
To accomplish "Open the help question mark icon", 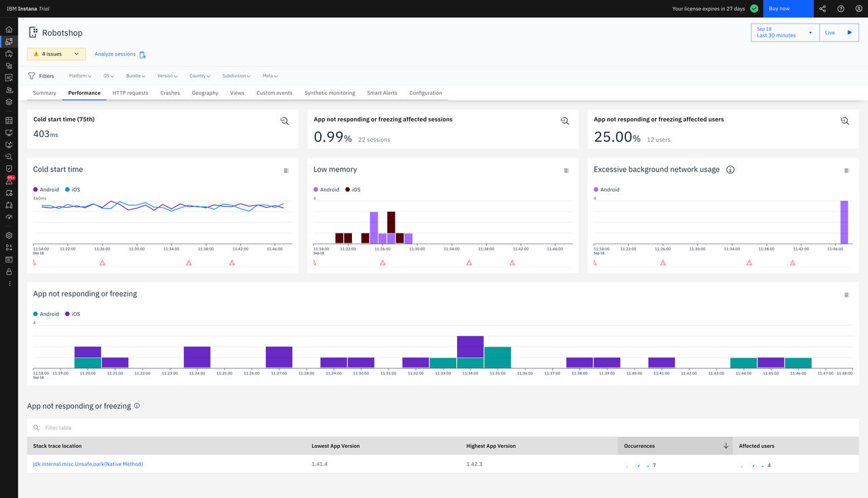I will (x=841, y=9).
